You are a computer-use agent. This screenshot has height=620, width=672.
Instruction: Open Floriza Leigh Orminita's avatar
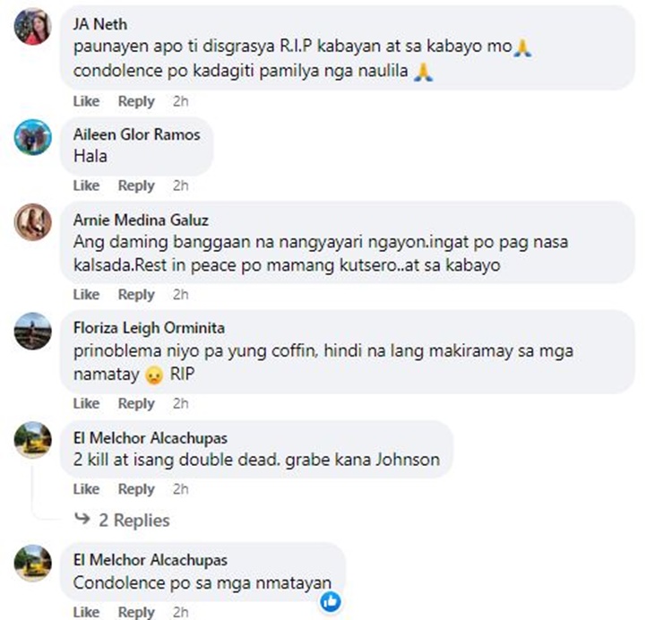(32, 331)
